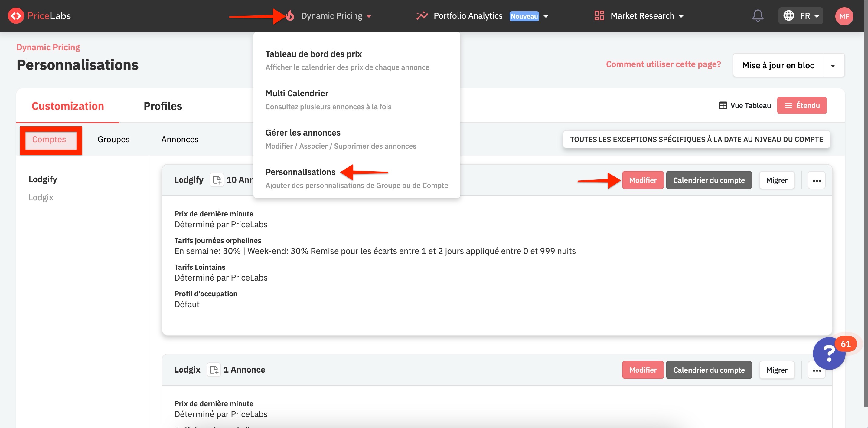Screen dimensions: 868x428
Task: Switch to Étendu view
Action: (x=802, y=105)
